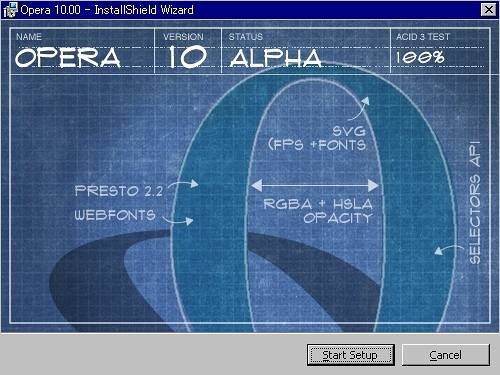Cancel the Opera installation
Image resolution: width=500 pixels, height=375 pixels.
(446, 355)
